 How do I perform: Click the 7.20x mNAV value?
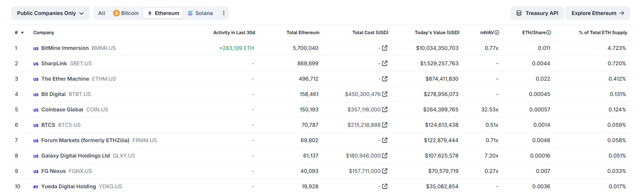pyautogui.click(x=492, y=156)
